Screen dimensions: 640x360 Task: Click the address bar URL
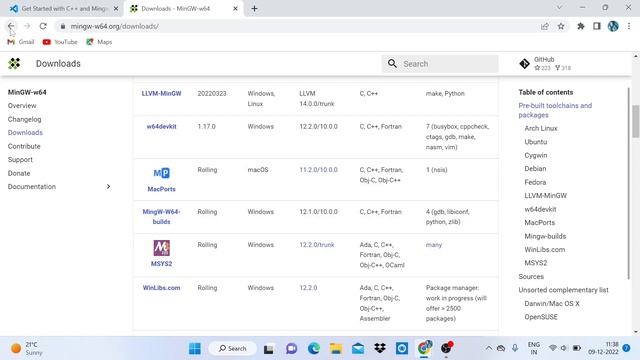[x=114, y=26]
